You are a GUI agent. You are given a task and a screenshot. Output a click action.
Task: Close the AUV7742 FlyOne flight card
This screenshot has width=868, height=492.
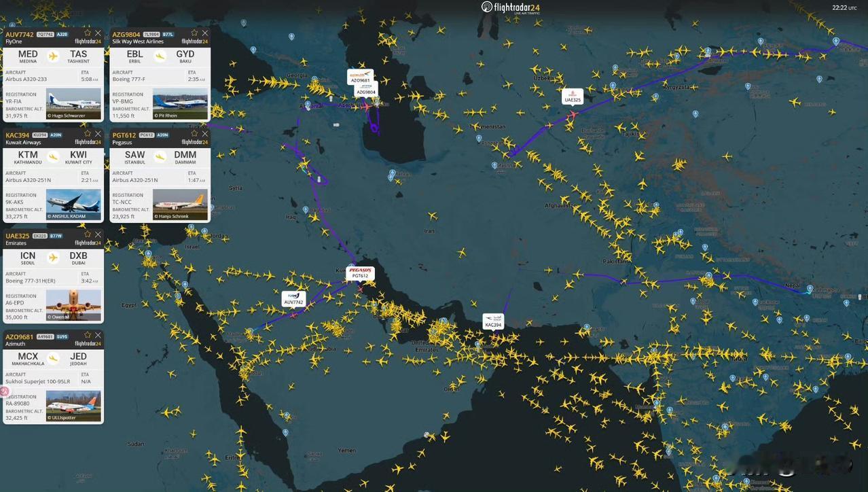tap(98, 33)
